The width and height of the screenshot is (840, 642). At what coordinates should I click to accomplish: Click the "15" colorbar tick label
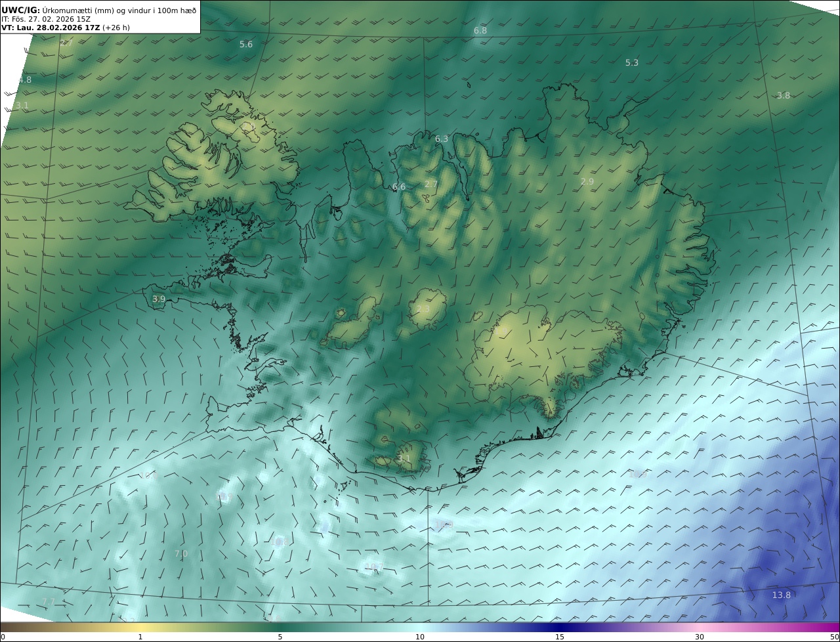(560, 637)
